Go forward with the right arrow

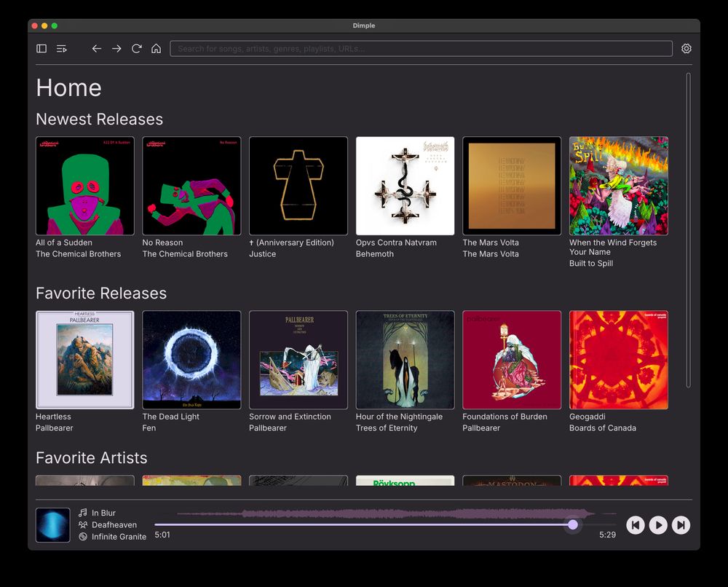tap(116, 49)
